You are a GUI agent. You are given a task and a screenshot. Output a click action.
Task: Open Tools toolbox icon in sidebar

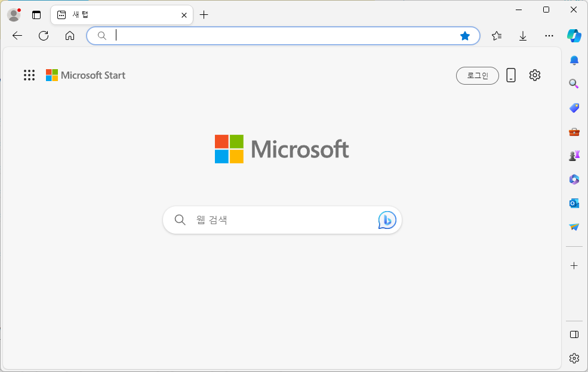pyautogui.click(x=574, y=132)
